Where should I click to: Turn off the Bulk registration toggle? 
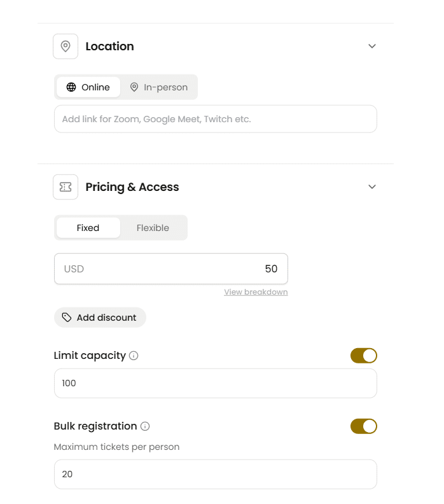[363, 426]
